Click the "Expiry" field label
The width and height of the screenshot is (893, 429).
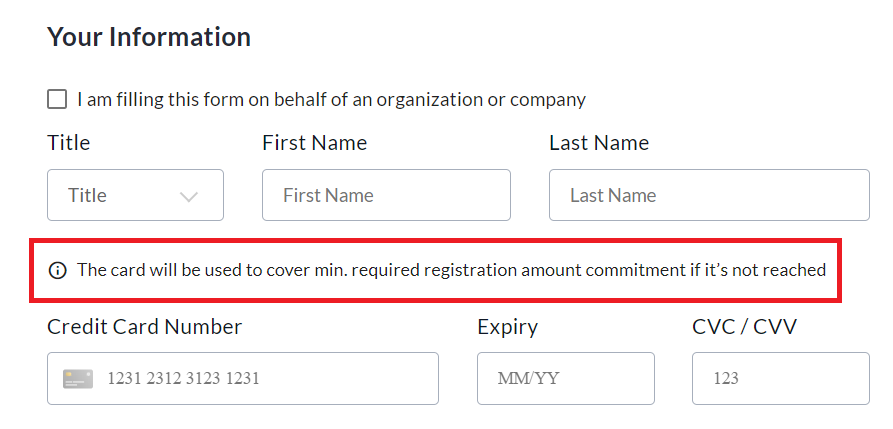pyautogui.click(x=507, y=326)
